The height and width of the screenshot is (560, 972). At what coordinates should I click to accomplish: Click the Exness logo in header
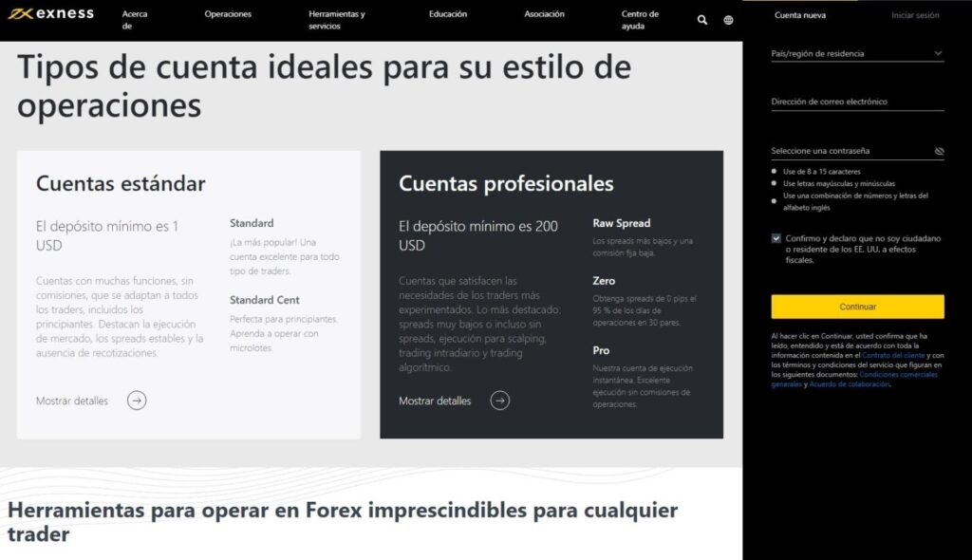51,14
